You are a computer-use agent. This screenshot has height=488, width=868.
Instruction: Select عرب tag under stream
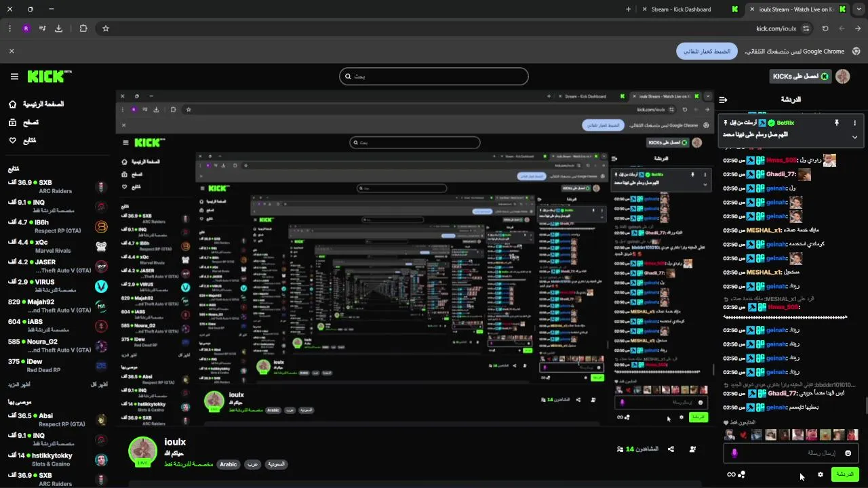pos(252,464)
